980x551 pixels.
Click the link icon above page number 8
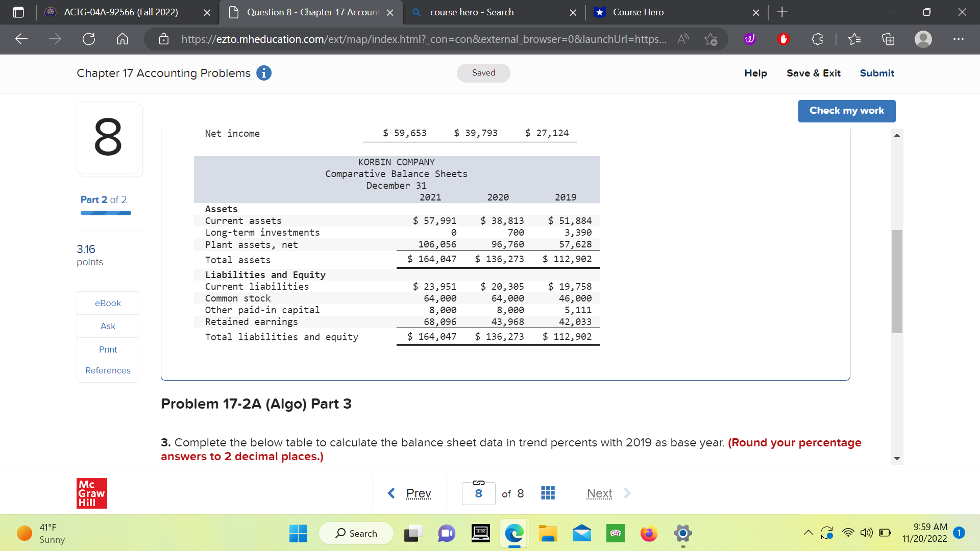coord(478,482)
